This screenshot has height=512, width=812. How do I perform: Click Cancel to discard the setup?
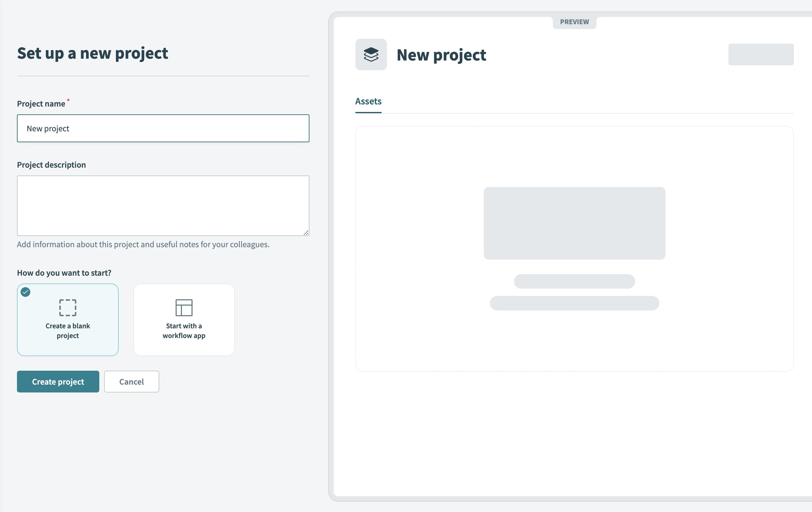pyautogui.click(x=131, y=382)
